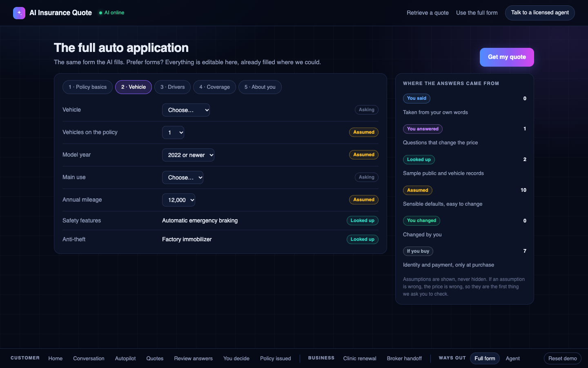The height and width of the screenshot is (368, 588).
Task: Follow the Use the full form link
Action: pos(477,13)
